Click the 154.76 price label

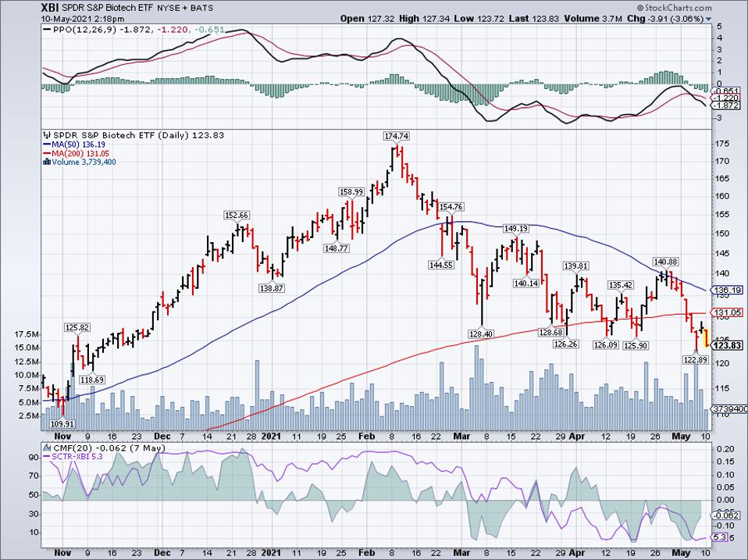coord(451,207)
